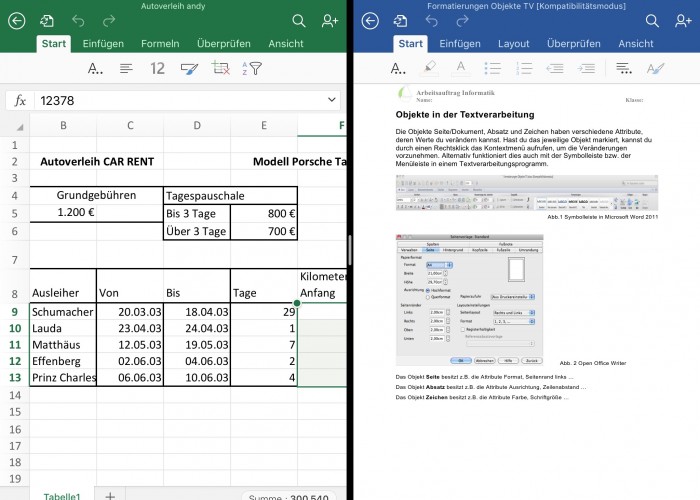Select the text highlighter icon in Word
Image resolution: width=700 pixels, height=500 pixels.
click(x=430, y=69)
